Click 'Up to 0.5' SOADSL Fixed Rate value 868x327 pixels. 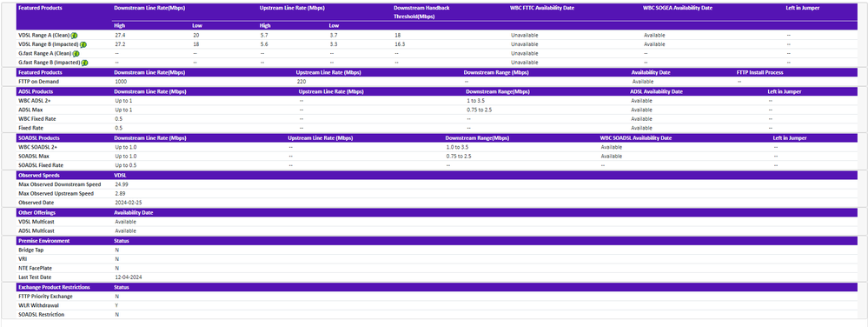[126, 165]
